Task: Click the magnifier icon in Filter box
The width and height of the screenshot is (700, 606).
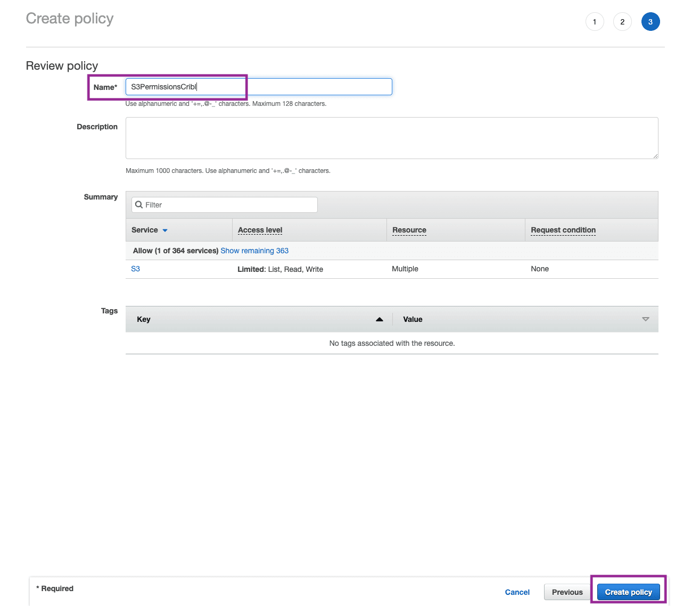Action: [x=139, y=205]
